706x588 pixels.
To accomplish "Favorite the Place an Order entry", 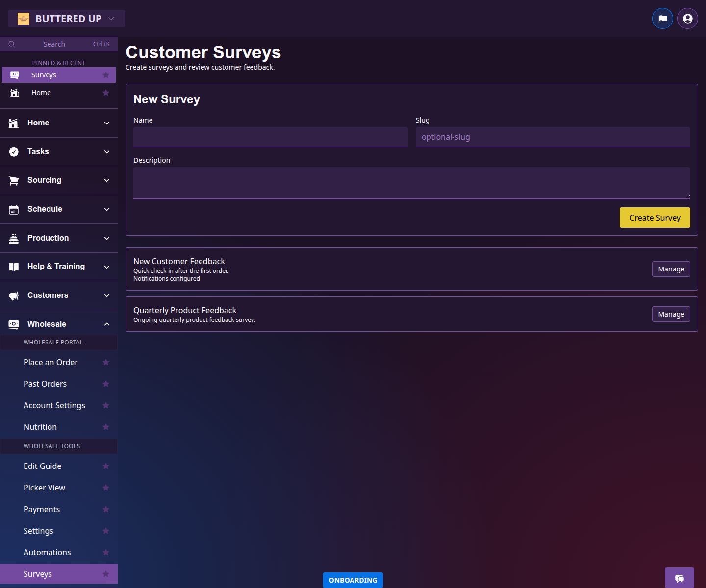I will (106, 362).
